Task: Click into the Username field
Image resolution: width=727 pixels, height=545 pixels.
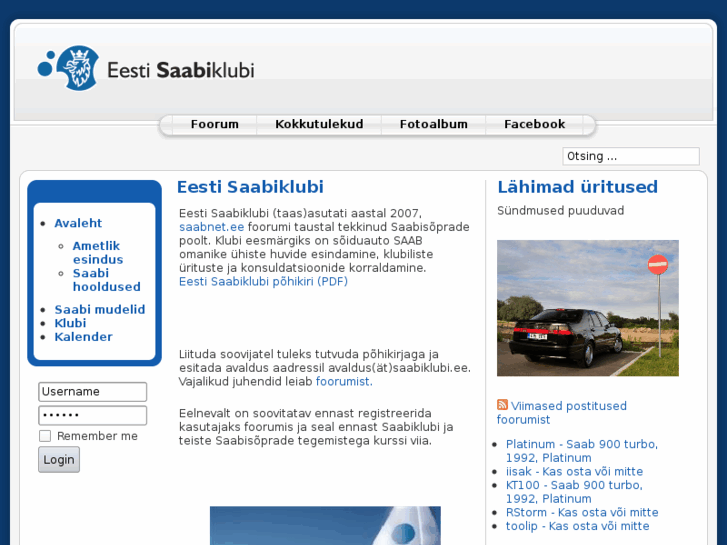Action: tap(93, 392)
